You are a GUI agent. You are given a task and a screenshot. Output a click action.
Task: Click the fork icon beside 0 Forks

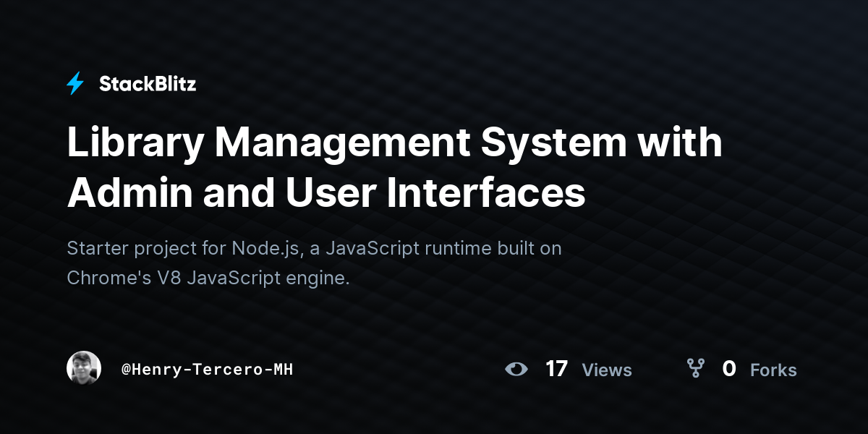click(695, 369)
